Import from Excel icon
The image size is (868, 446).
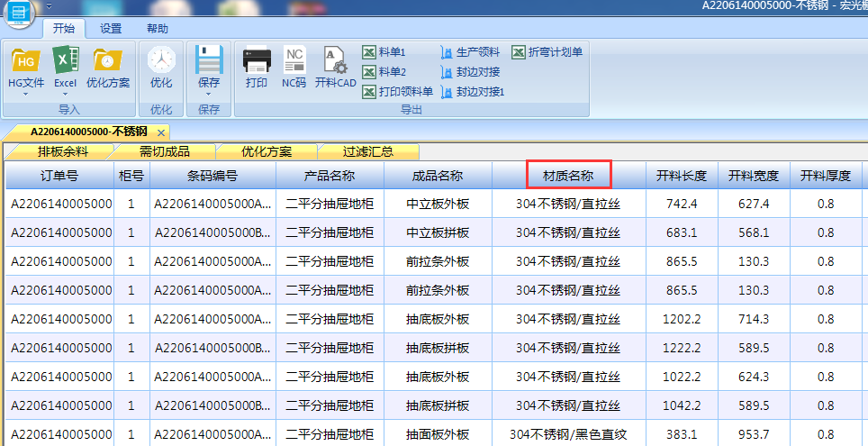point(66,61)
